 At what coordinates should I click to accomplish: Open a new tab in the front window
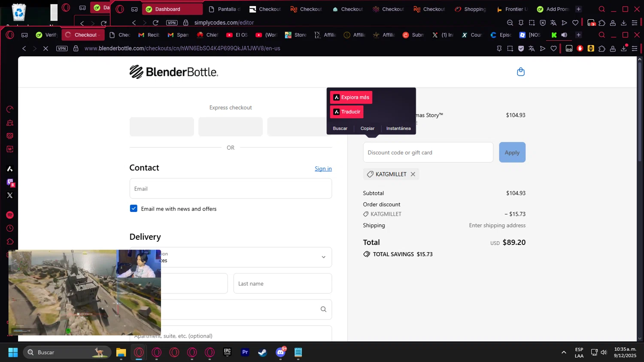(x=578, y=35)
